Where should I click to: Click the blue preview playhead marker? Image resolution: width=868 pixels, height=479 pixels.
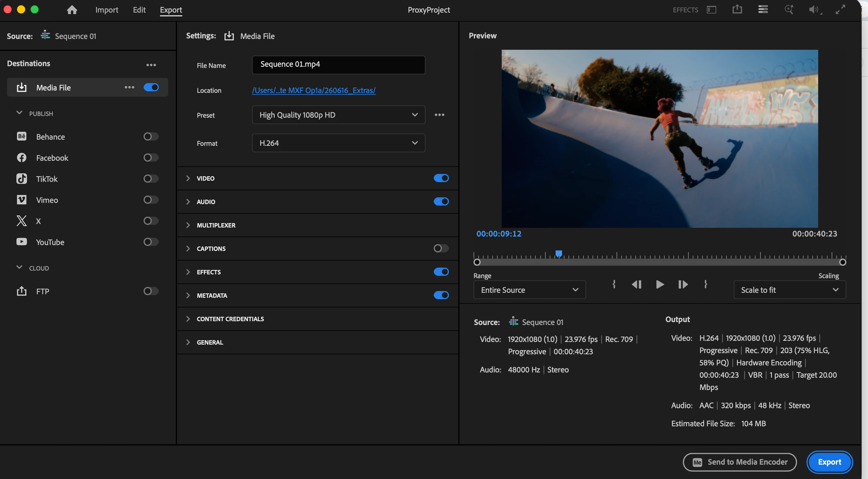(x=558, y=254)
